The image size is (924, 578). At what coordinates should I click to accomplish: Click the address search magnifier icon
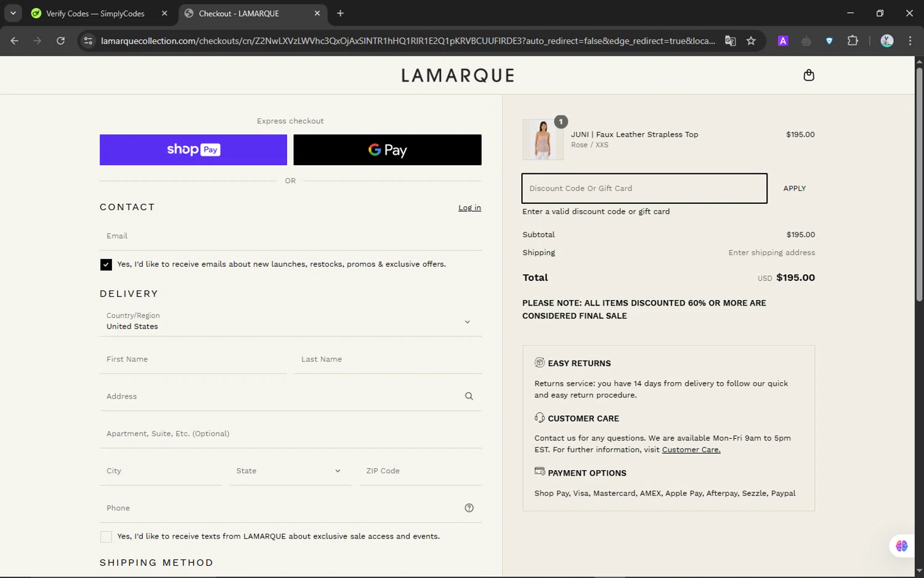469,396
